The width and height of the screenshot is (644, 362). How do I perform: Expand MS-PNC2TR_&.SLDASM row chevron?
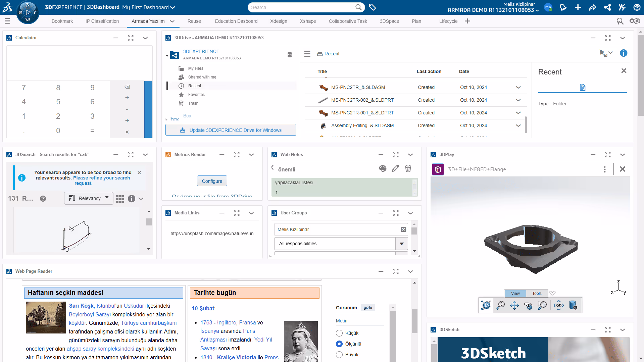point(518,87)
